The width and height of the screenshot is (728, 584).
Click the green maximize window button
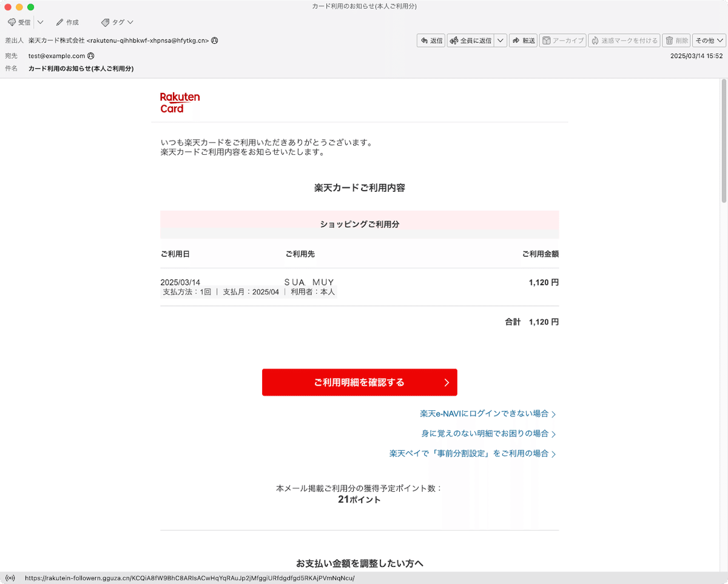(x=31, y=7)
